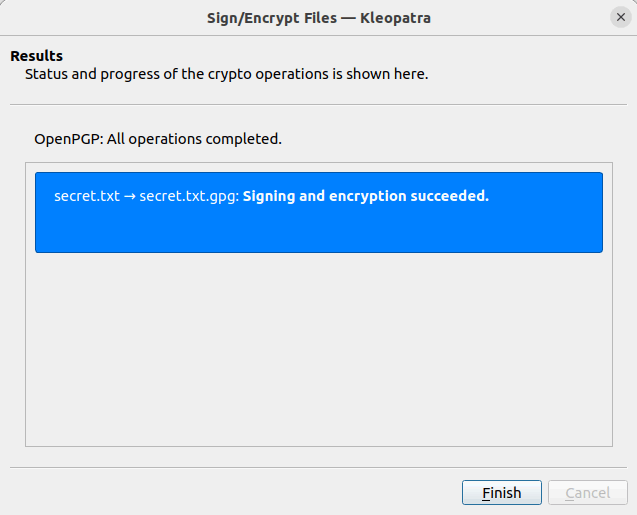Click the bold Results heading

point(37,56)
